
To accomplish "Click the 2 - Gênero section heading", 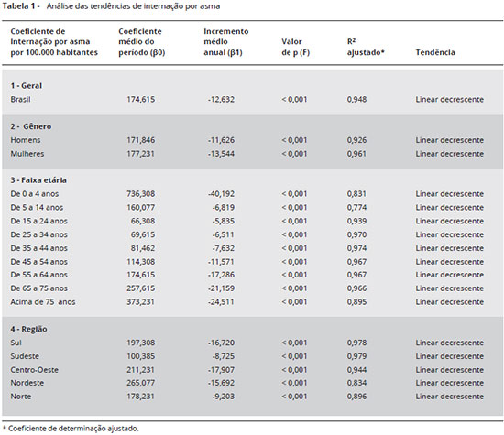I will 31,126.
